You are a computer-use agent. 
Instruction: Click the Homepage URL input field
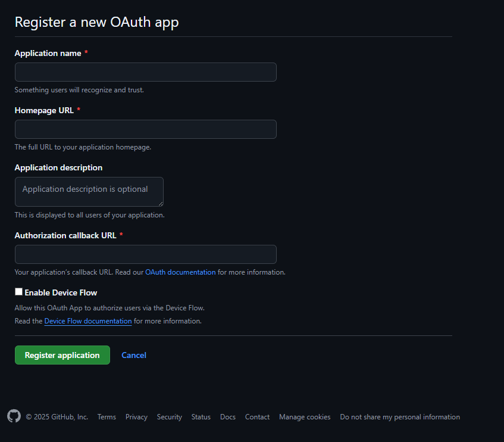pyautogui.click(x=145, y=129)
